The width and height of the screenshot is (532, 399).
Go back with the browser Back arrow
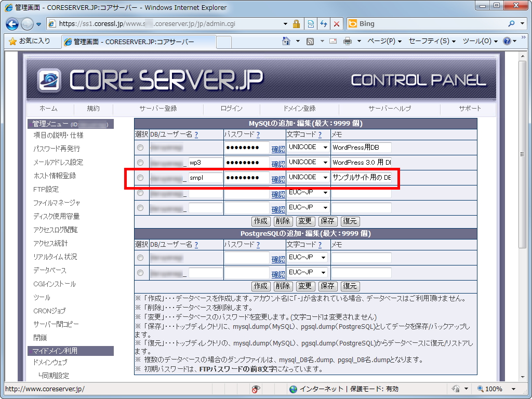coord(12,24)
